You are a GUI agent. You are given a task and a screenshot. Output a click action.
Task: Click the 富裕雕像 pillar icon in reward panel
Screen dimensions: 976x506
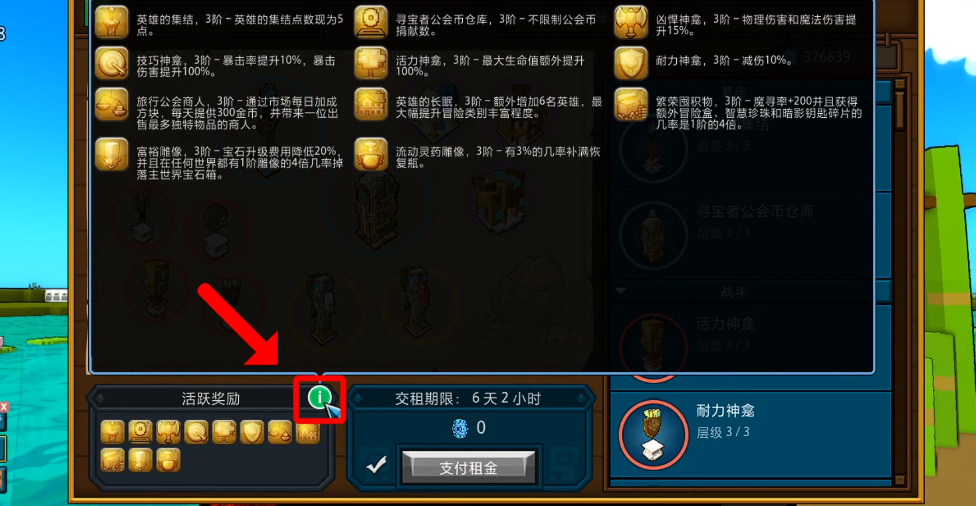tap(140, 460)
